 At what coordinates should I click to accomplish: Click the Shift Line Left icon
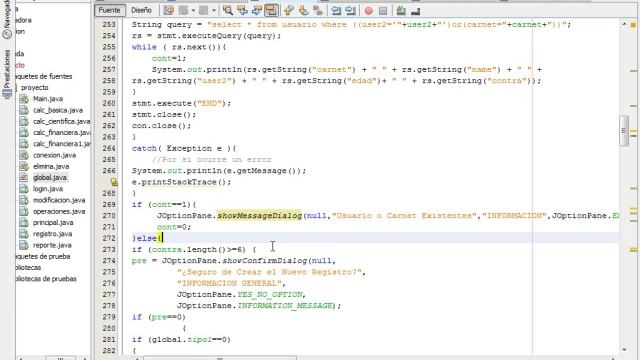pos(336,11)
